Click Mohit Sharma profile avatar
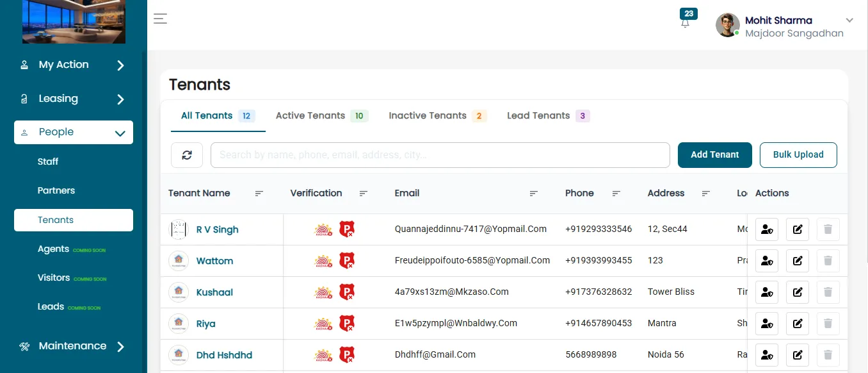868x373 pixels. [x=727, y=25]
